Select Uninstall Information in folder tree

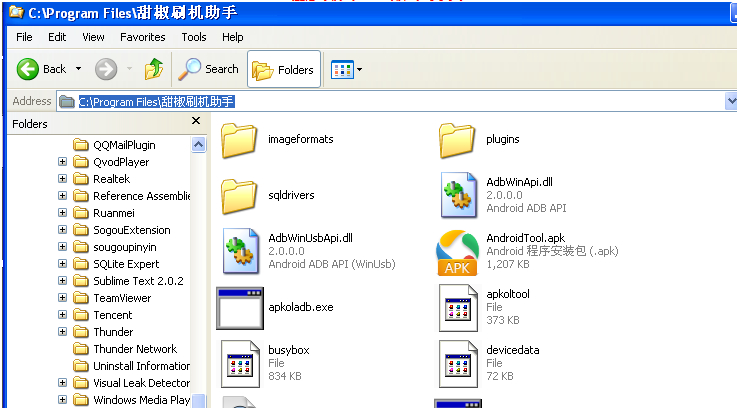[141, 366]
